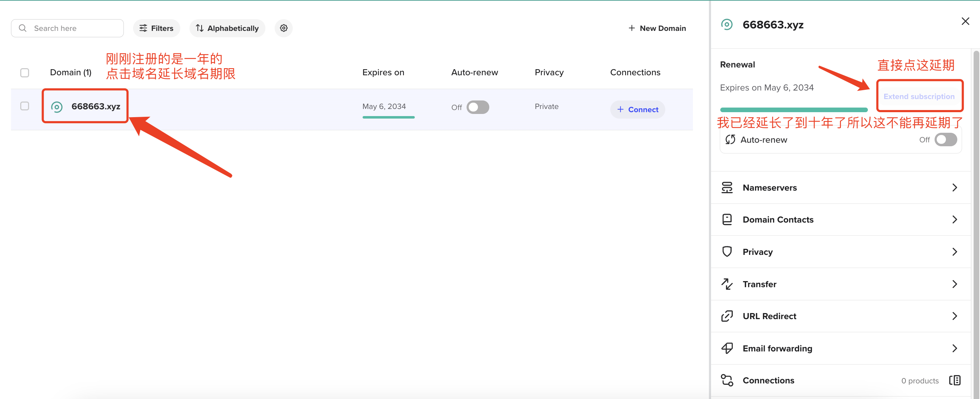This screenshot has width=980, height=399.
Task: Click the Email forwarding icon
Action: [727, 348]
